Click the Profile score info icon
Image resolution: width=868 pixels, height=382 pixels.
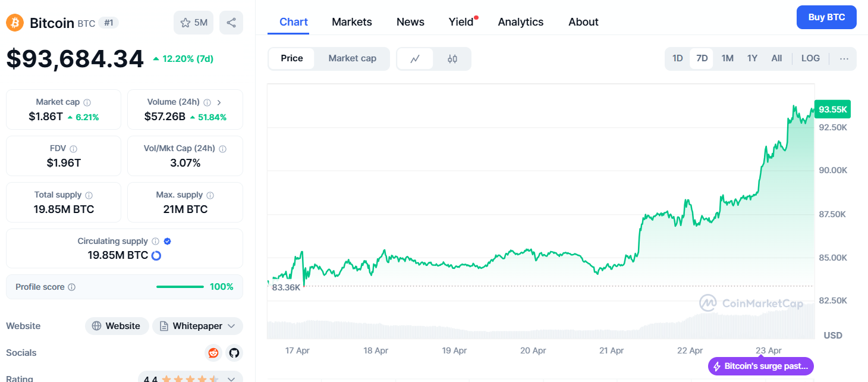(72, 287)
